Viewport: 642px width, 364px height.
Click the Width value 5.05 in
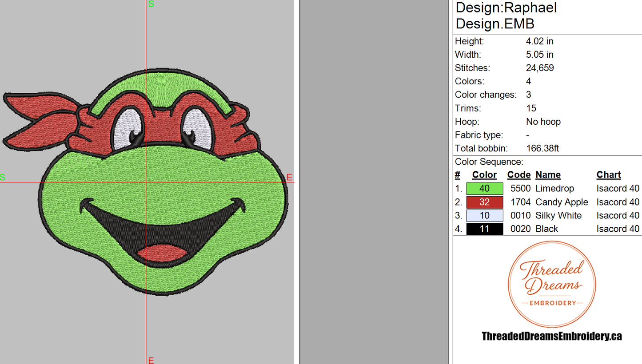[539, 55]
